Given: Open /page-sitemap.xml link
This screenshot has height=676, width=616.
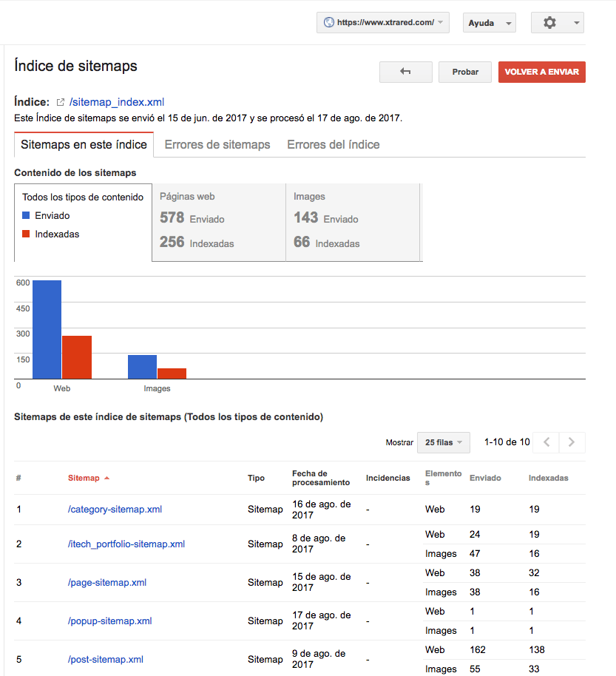Looking at the screenshot, I should [107, 583].
